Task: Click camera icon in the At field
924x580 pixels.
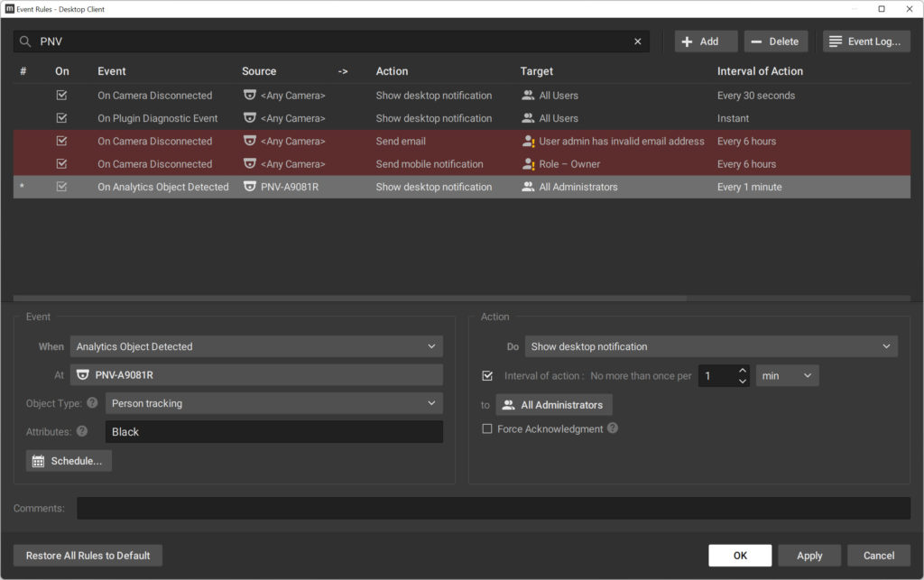Action: pyautogui.click(x=83, y=374)
